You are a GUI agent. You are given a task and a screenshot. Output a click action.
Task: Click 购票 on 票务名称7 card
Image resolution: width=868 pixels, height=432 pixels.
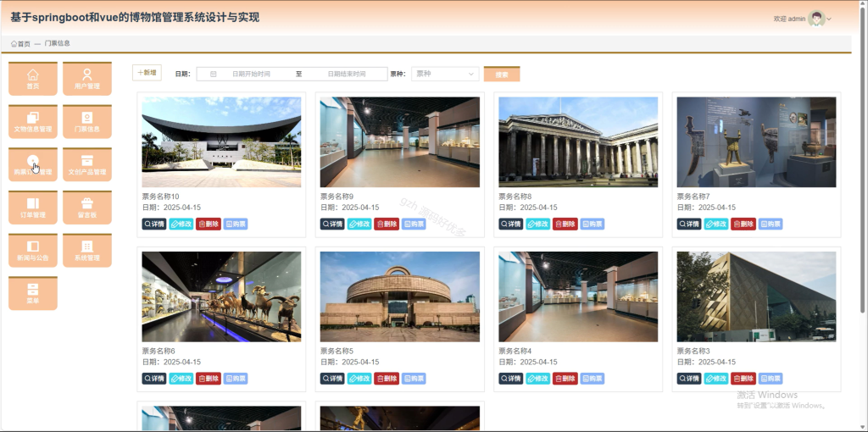click(771, 224)
